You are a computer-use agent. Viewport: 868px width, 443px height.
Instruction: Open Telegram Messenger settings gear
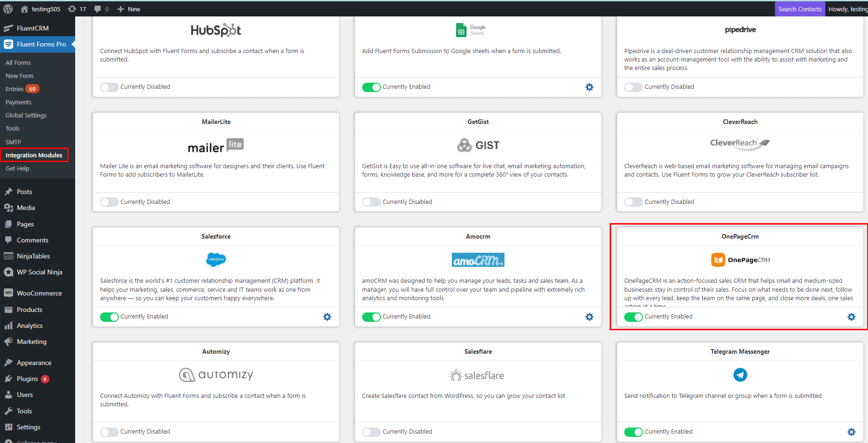coord(851,432)
